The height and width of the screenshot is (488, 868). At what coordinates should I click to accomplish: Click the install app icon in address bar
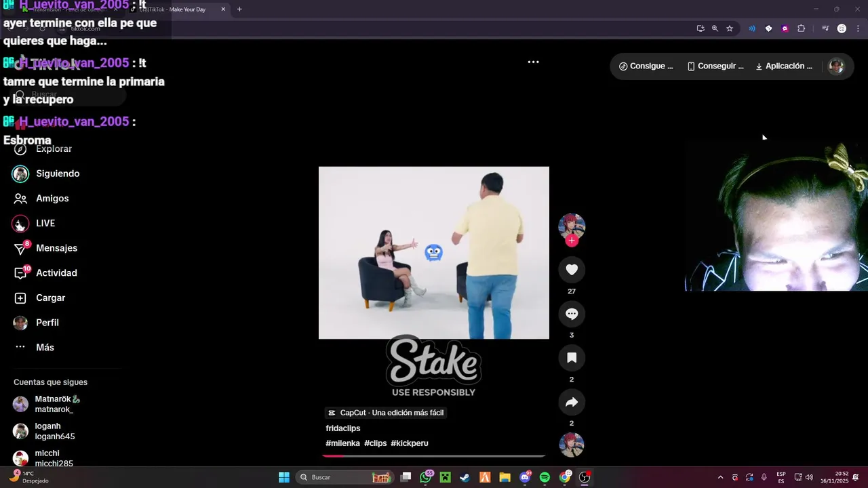pyautogui.click(x=701, y=28)
